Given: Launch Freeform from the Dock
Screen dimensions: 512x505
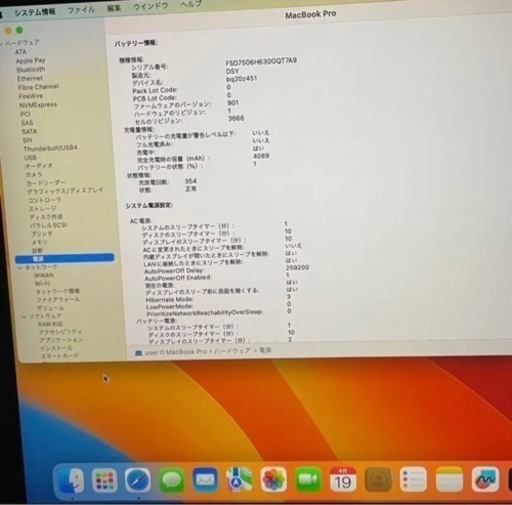Looking at the screenshot, I should [x=485, y=479].
